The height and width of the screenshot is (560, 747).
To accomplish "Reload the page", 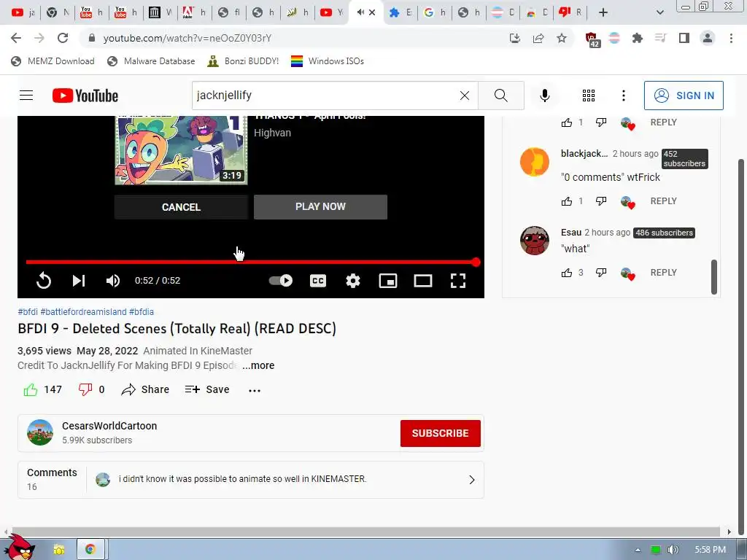I will tap(63, 38).
